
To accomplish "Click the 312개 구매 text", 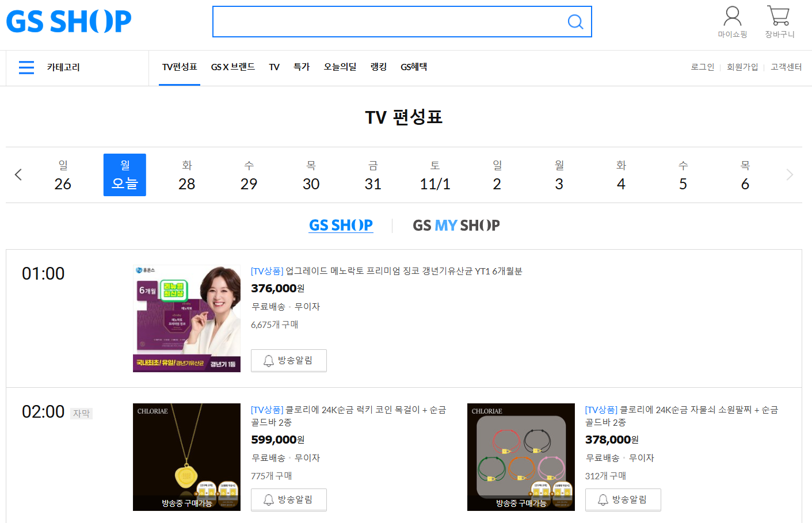I will pyautogui.click(x=606, y=476).
